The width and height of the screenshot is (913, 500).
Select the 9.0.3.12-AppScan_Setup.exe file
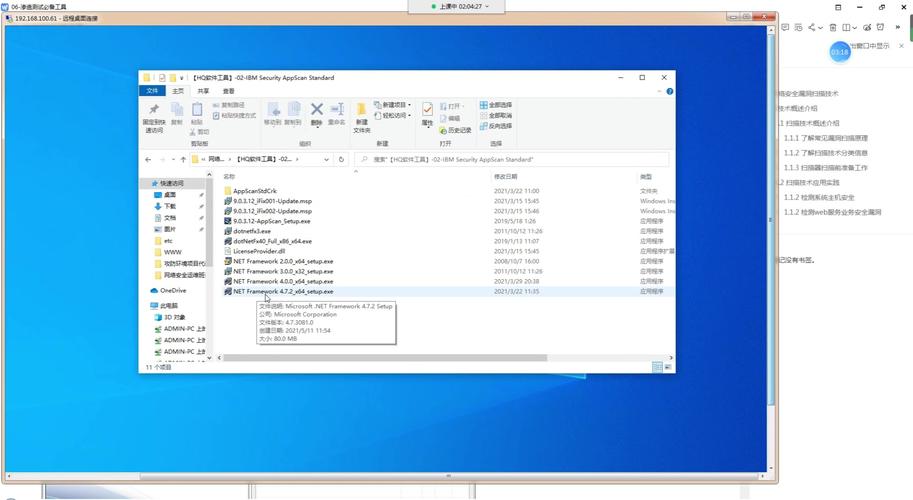tap(271, 221)
